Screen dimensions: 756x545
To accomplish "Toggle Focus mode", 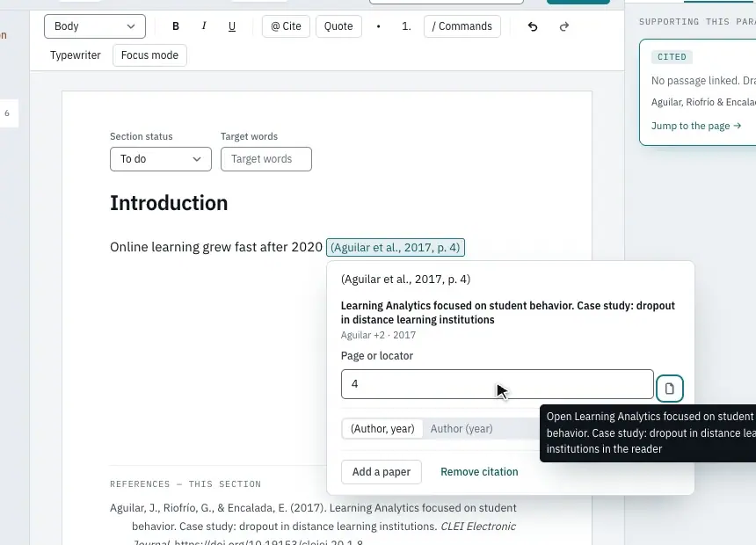I will pos(149,55).
